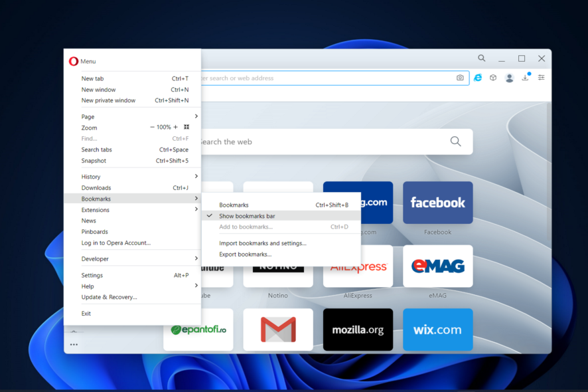Open Bookmarks manager from submenu
Screen dimensions: 588x392
281,205
